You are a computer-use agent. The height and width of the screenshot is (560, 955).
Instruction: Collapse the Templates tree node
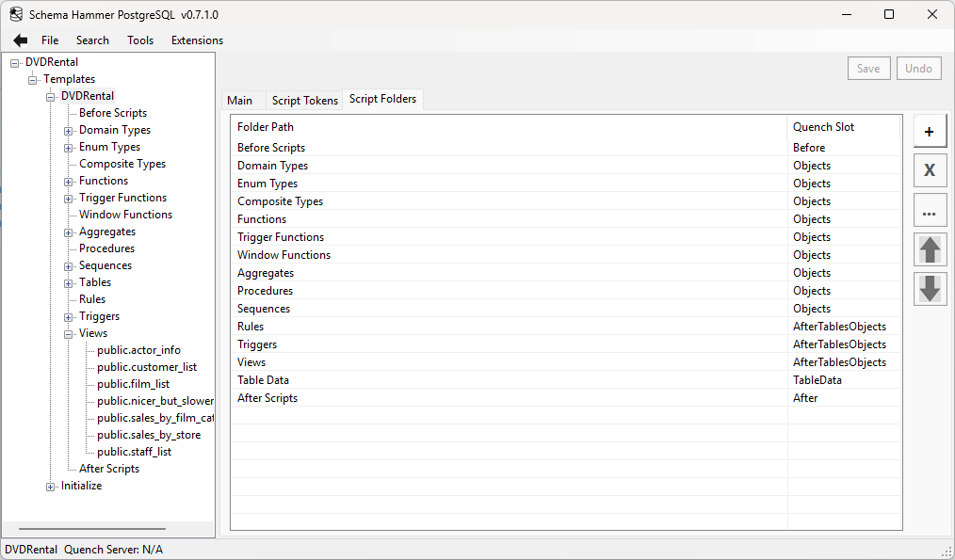(32, 79)
